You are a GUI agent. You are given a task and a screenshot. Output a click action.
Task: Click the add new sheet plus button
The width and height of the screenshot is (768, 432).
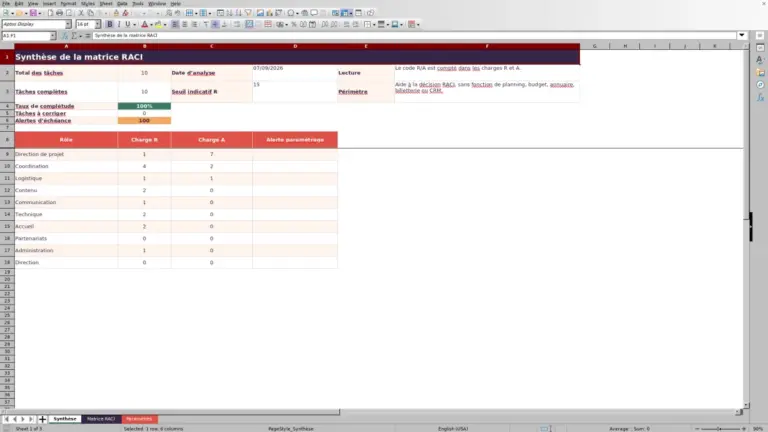pos(42,419)
